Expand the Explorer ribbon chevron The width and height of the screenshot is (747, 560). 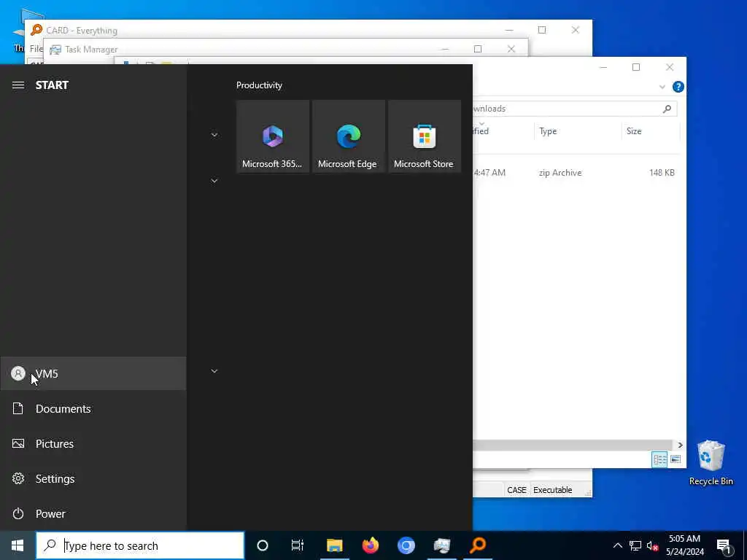click(x=662, y=87)
